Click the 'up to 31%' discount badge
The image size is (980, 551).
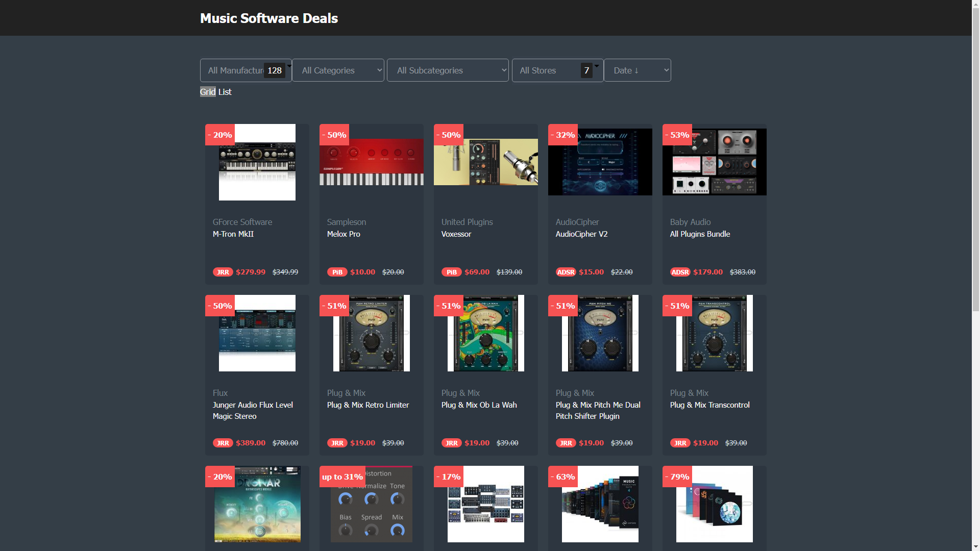(x=342, y=477)
